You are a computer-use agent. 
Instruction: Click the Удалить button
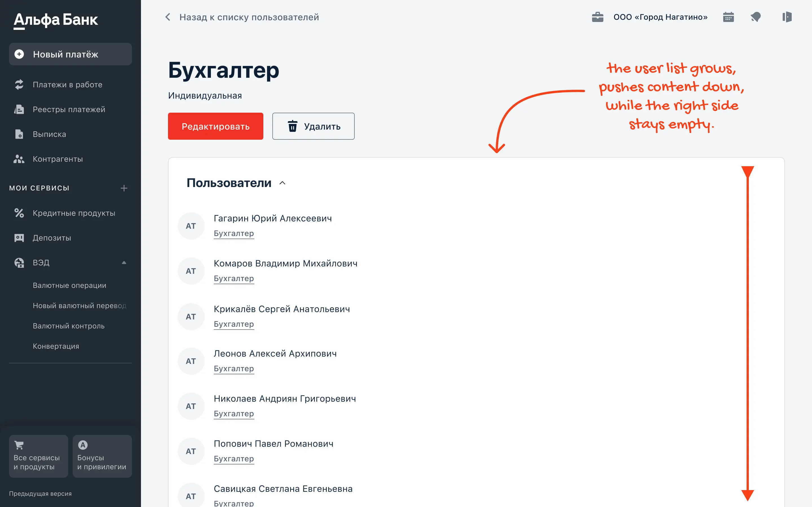[x=313, y=126]
